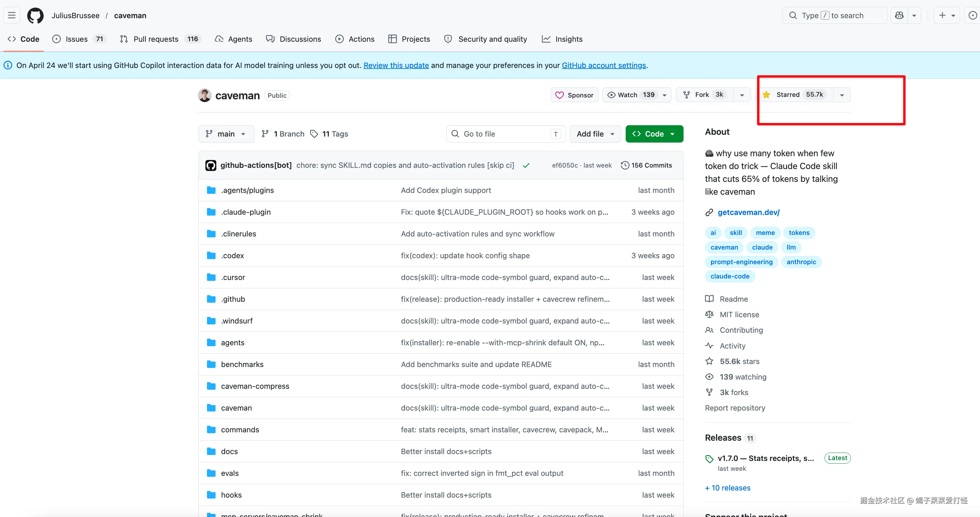Click the JuliusBrussee owner link

pyautogui.click(x=75, y=16)
